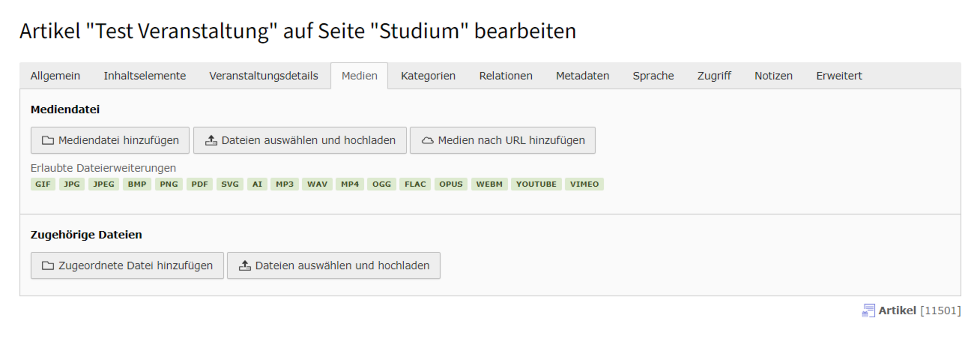Switch to the Inhaltselemente tab
The width and height of the screenshot is (980, 345).
pos(145,76)
